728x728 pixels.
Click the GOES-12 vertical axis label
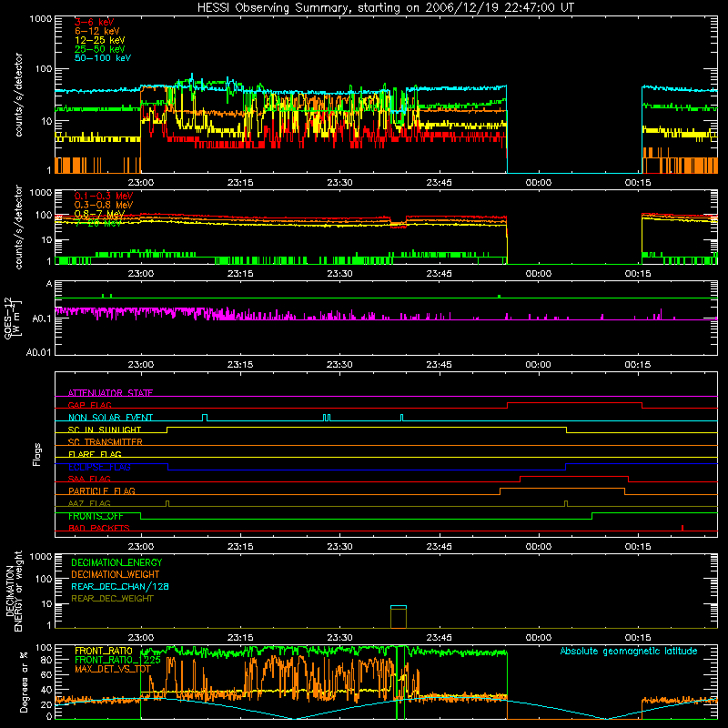click(x=13, y=318)
